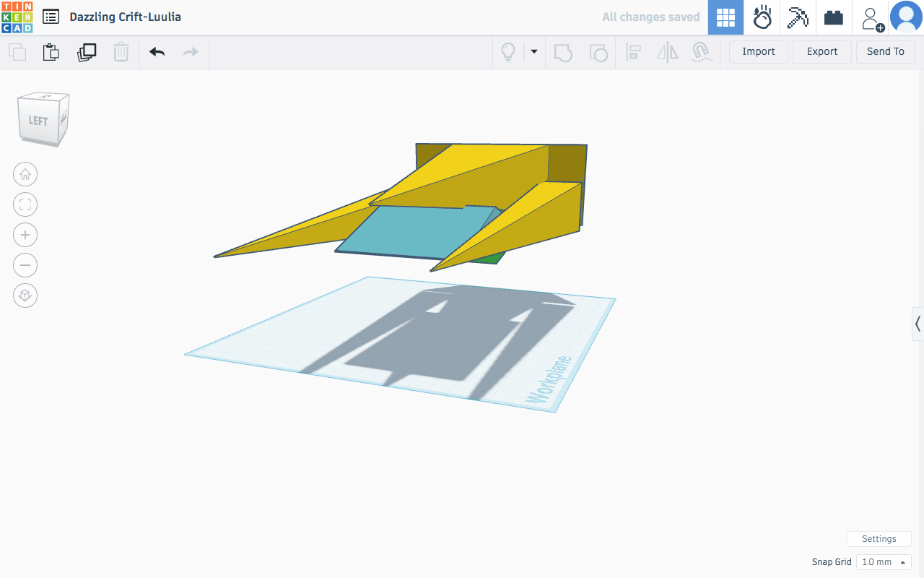
Task: Click the LEFT face of view cube
Action: tap(38, 121)
